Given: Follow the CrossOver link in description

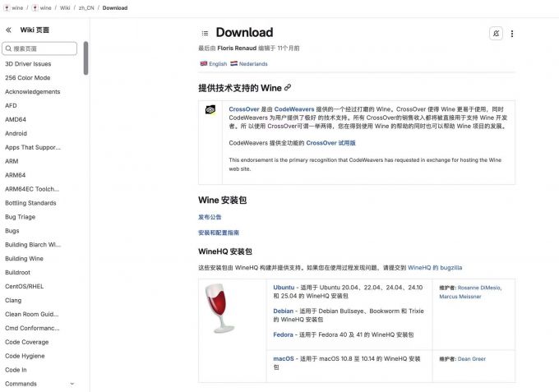Looking at the screenshot, I should click(244, 109).
